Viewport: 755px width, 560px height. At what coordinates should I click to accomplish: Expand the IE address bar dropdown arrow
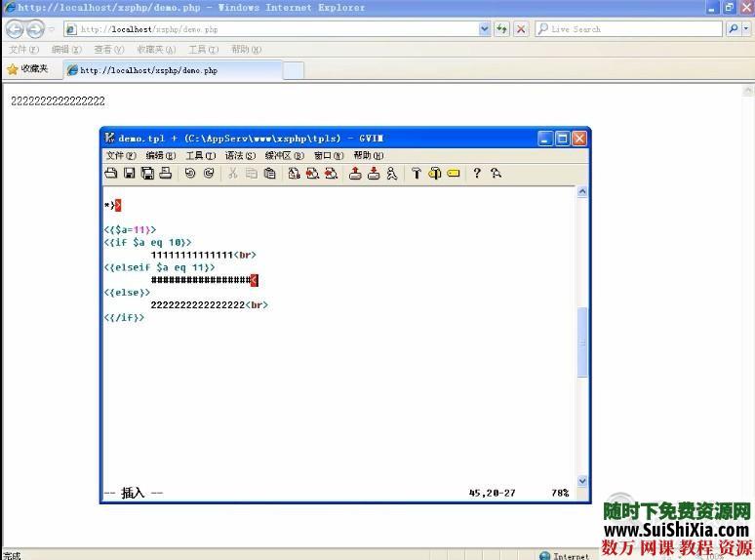pyautogui.click(x=485, y=29)
